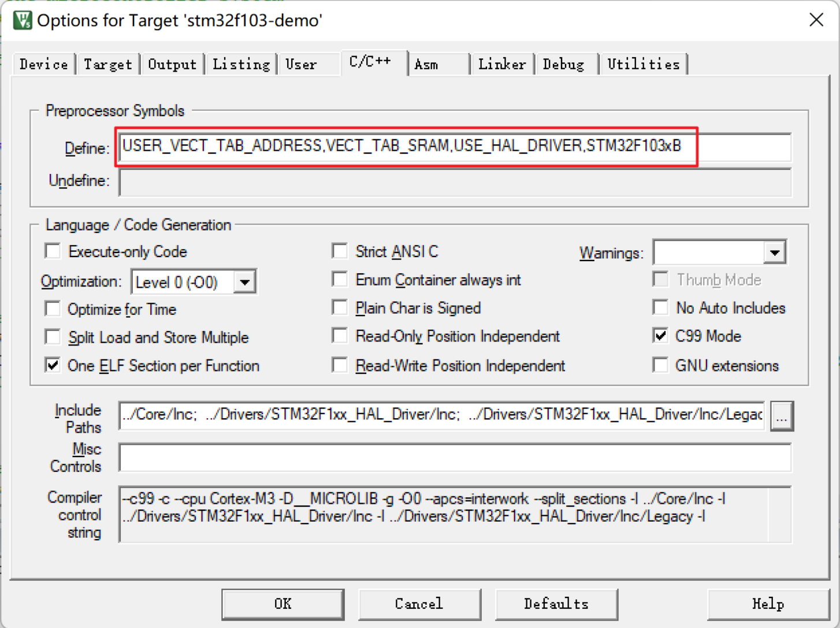Open the Include Paths browse (...) button

point(781,416)
